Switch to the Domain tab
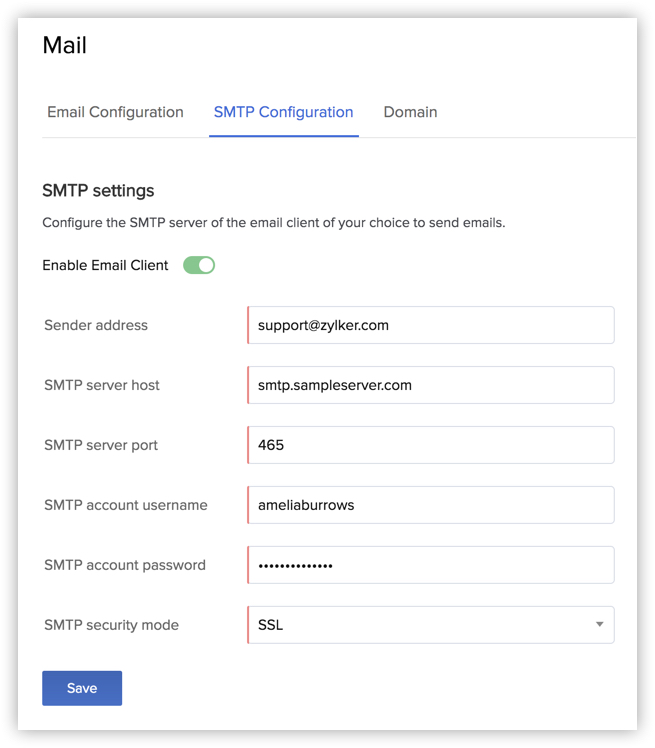655x748 pixels. [x=410, y=112]
